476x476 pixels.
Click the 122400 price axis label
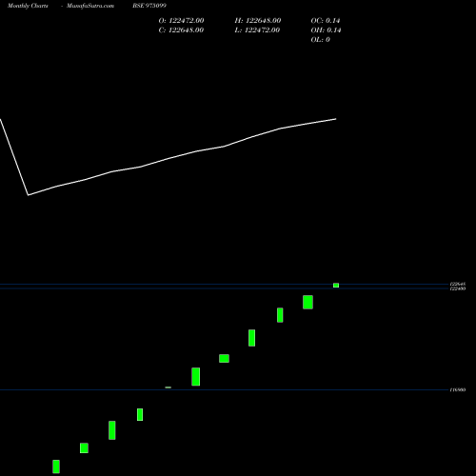458,288
